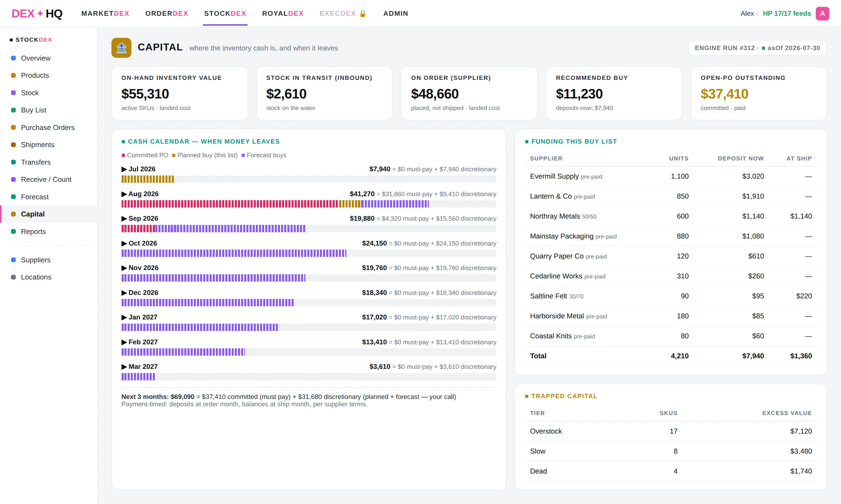Screen dimensions: 841x504
Task: Click the purple dot beside Stock
Action: [13, 93]
